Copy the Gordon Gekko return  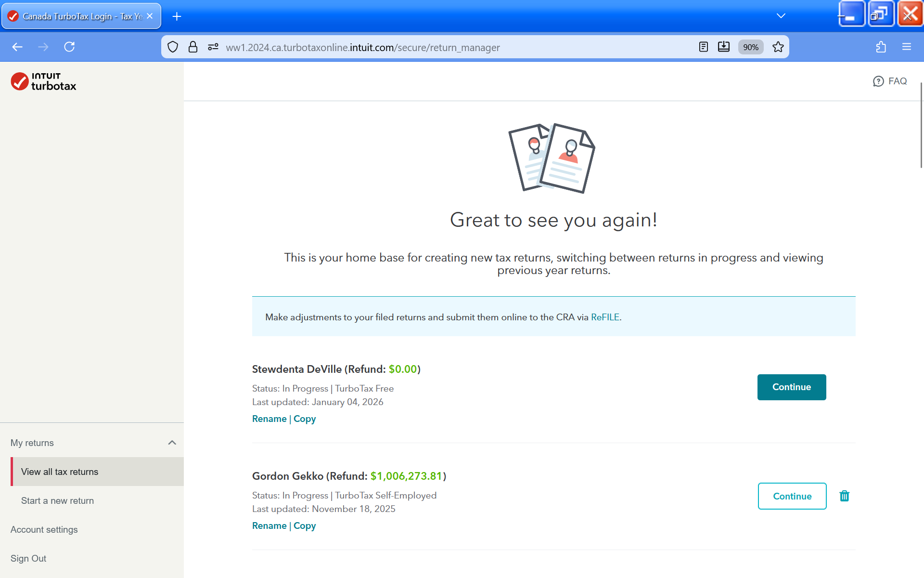[x=305, y=525]
